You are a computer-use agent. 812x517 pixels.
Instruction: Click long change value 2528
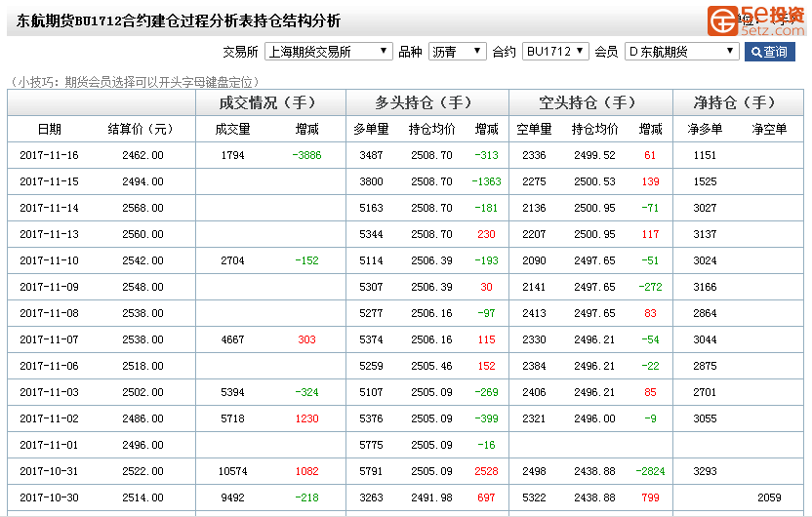coord(486,472)
